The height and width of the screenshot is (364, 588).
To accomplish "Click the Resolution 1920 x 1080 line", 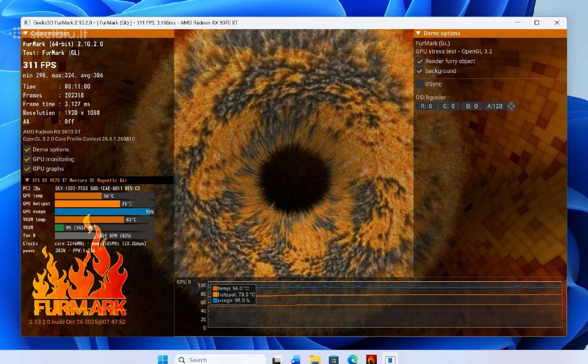I will tap(61, 113).
